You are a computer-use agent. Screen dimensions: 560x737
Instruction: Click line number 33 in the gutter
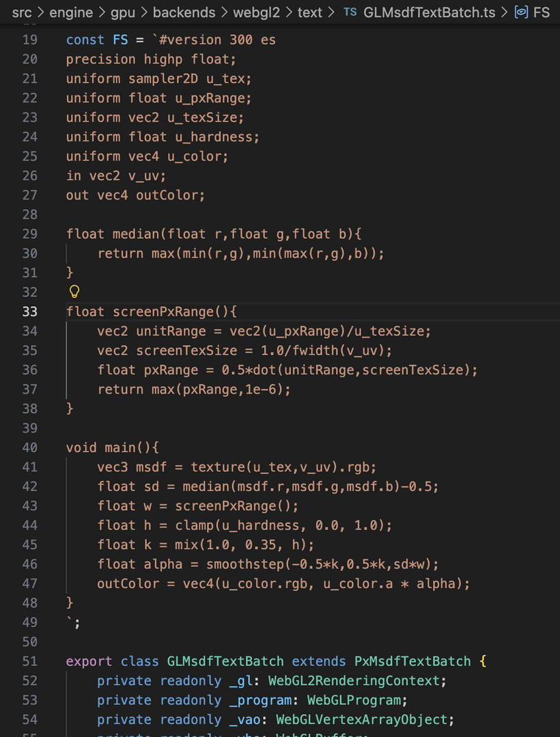pos(30,311)
